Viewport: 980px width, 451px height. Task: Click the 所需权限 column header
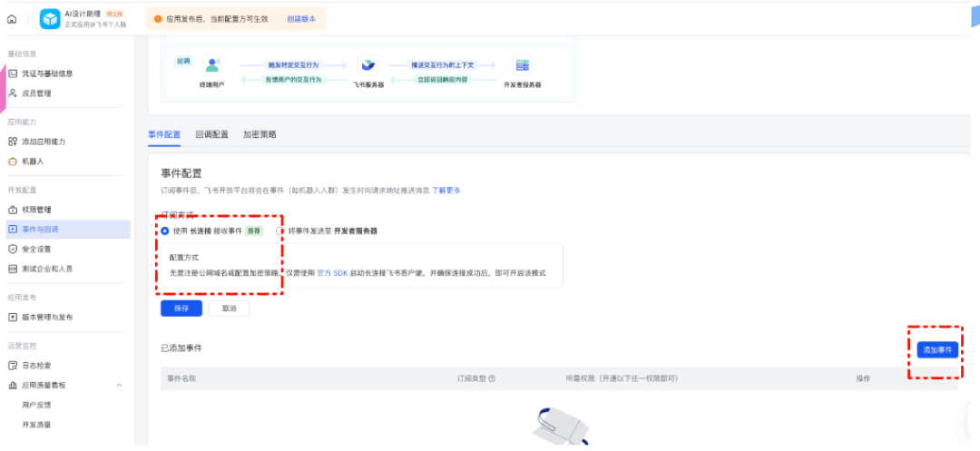click(x=622, y=378)
